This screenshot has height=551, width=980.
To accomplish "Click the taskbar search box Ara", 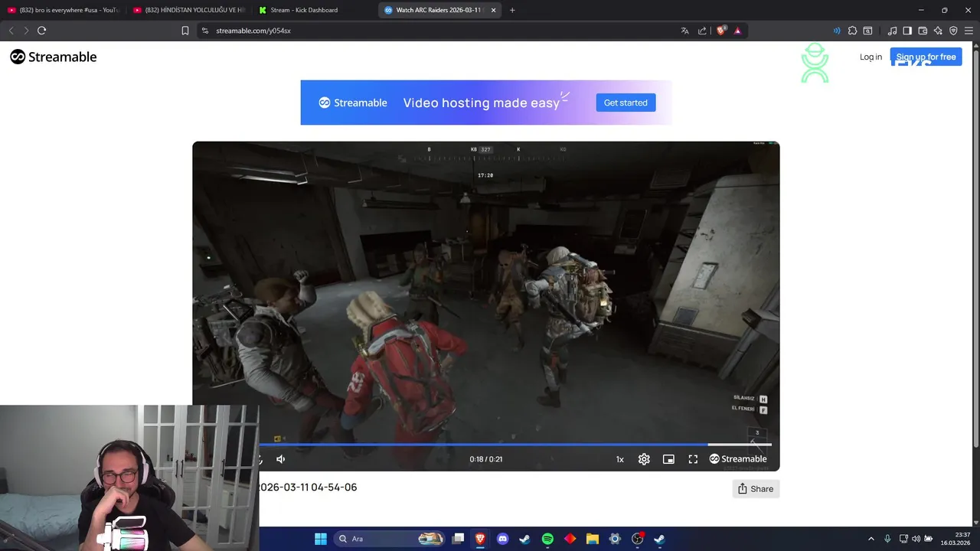I will click(390, 539).
